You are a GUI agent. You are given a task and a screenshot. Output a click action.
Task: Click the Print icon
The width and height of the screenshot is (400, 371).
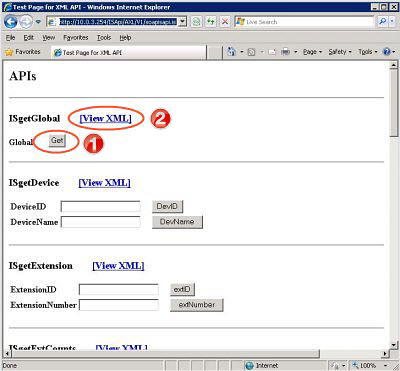point(286,52)
